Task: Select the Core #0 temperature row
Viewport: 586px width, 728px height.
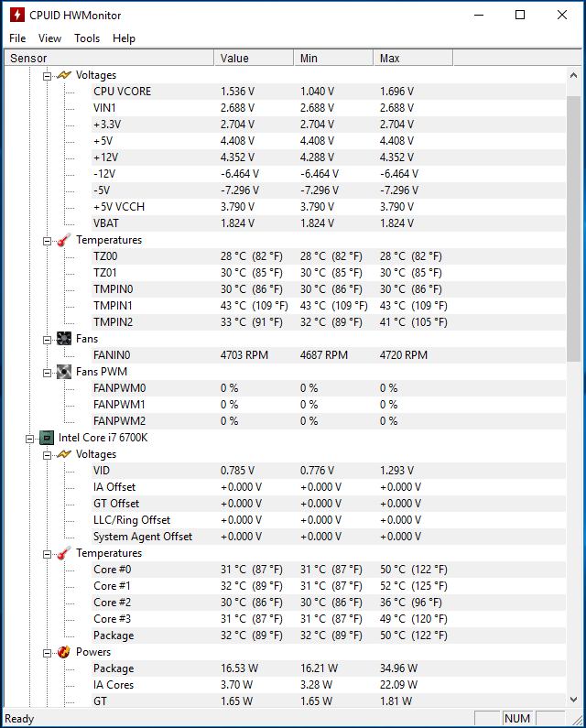Action: (x=329, y=570)
